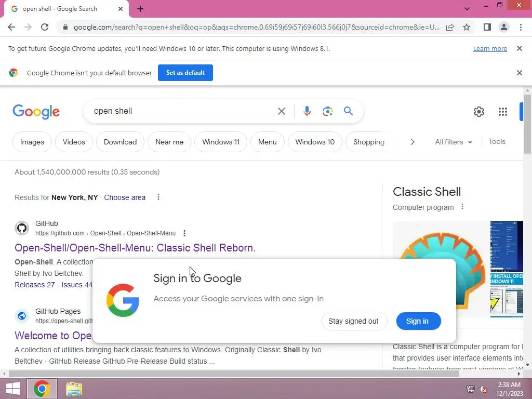
Task: Click GitHub Pages favicon
Action: (x=22, y=316)
